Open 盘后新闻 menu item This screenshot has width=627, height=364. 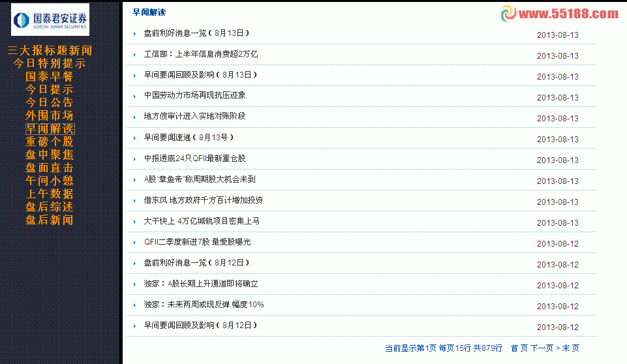50,220
